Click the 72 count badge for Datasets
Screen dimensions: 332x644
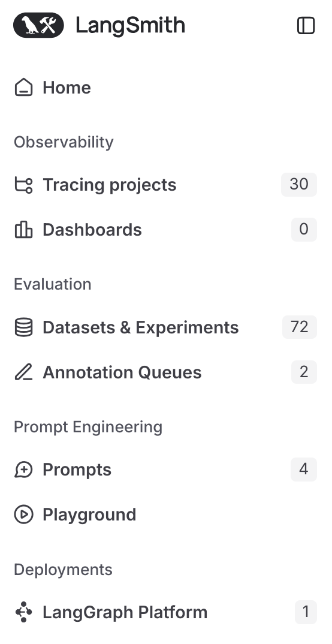point(299,327)
